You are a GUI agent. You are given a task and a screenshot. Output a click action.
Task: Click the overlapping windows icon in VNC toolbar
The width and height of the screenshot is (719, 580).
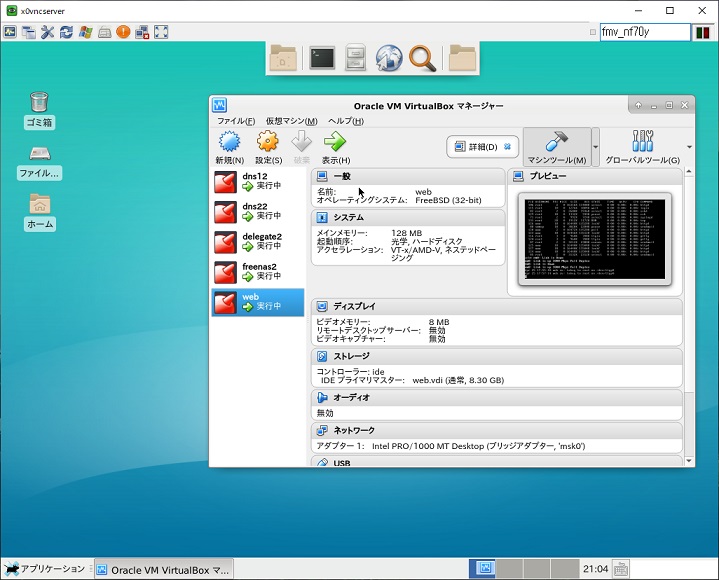tap(29, 32)
